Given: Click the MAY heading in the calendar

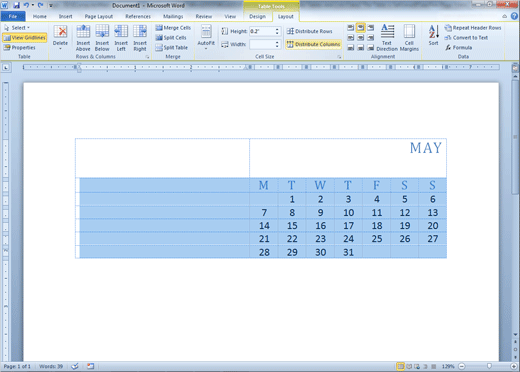Looking at the screenshot, I should 426,148.
